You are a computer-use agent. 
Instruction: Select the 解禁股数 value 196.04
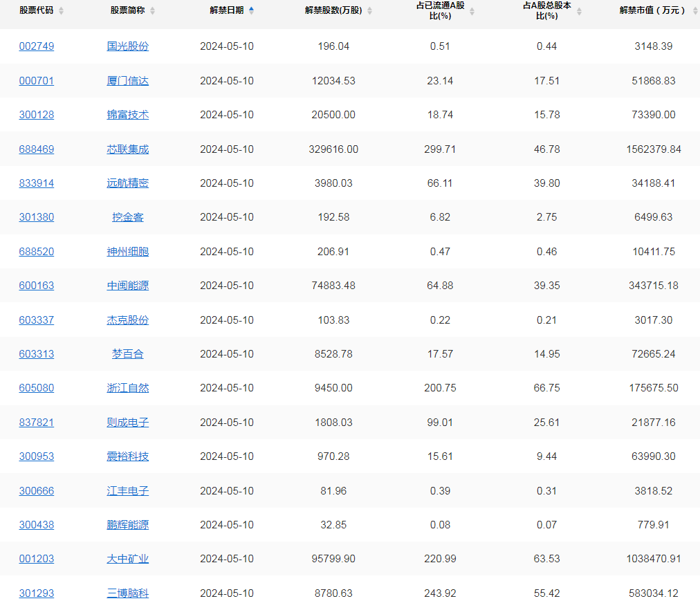click(x=333, y=46)
